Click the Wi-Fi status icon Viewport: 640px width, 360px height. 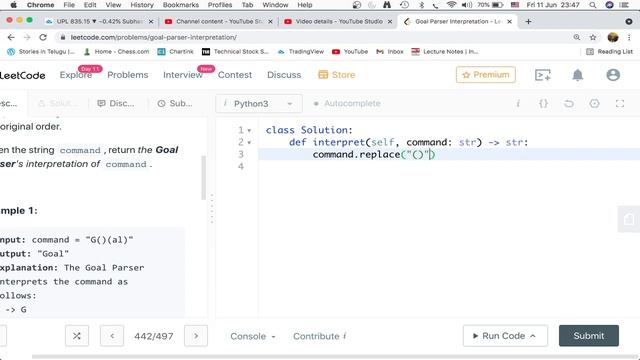pos(451,5)
